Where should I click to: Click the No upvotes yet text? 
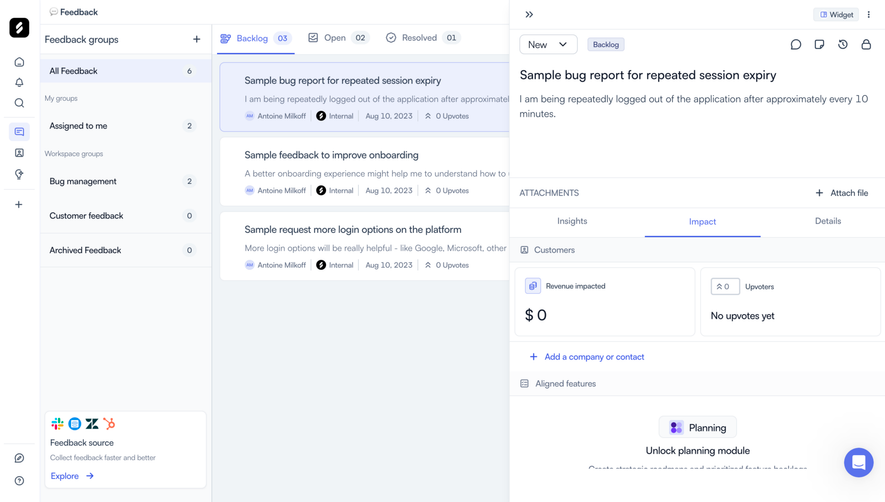pos(742,316)
